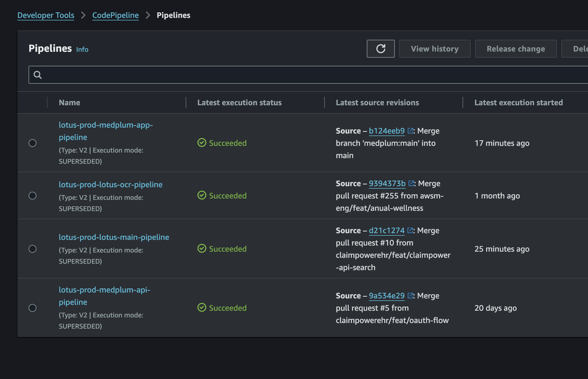This screenshot has height=379, width=588.
Task: Open source revision d21c1274
Action: (x=387, y=230)
